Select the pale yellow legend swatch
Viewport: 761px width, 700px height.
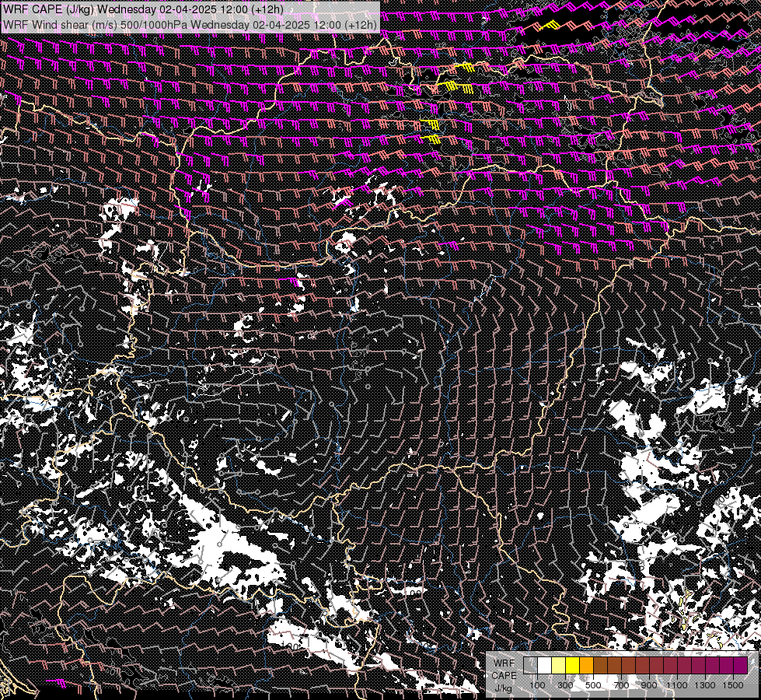(559, 666)
